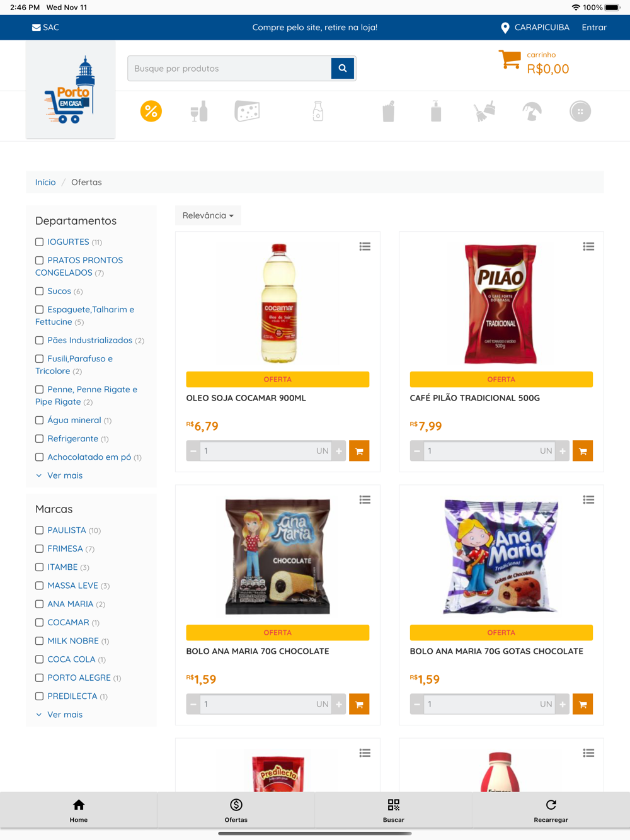Check the Sucos department filter

39,291
